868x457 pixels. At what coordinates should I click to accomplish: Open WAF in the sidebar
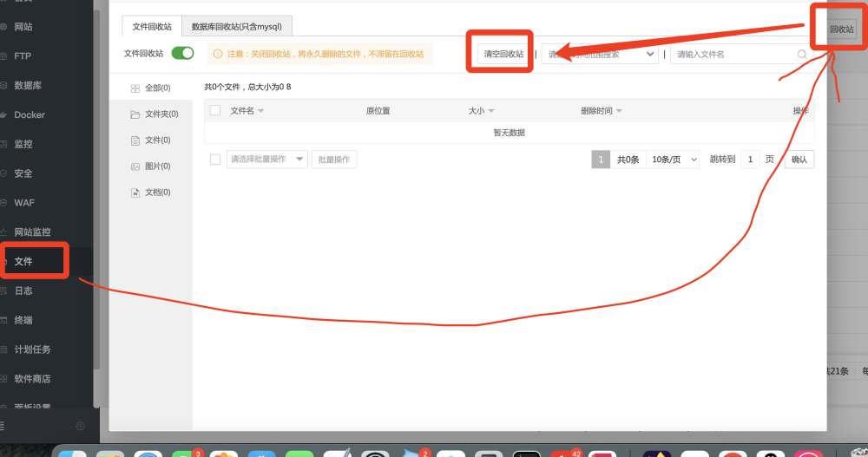(x=24, y=203)
